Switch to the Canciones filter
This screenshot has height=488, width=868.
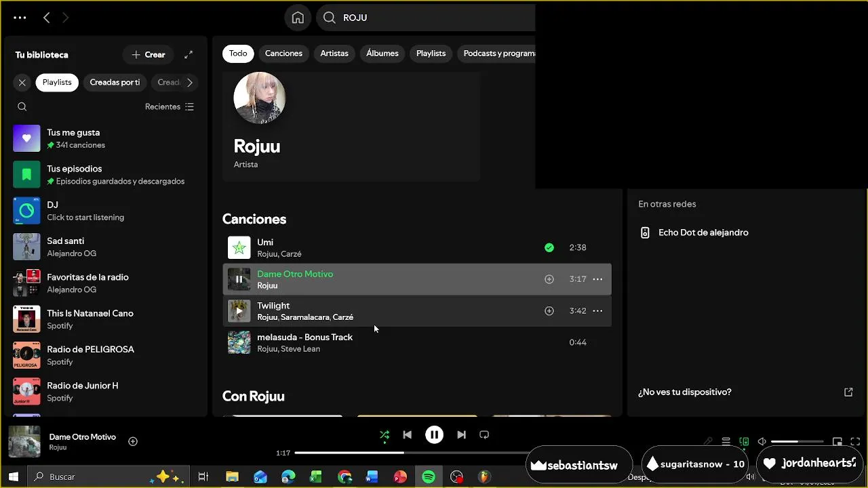(283, 54)
